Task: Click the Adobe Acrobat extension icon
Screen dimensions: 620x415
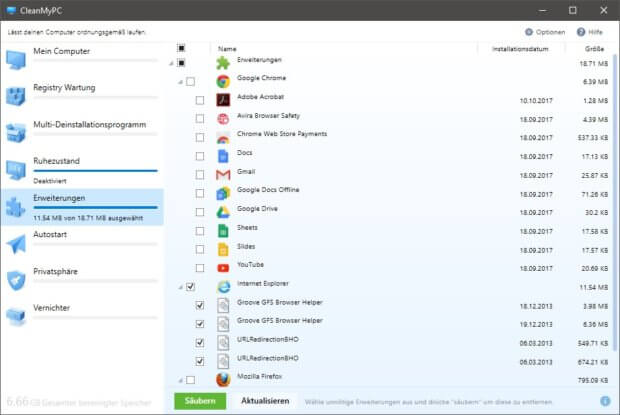Action: 224,100
